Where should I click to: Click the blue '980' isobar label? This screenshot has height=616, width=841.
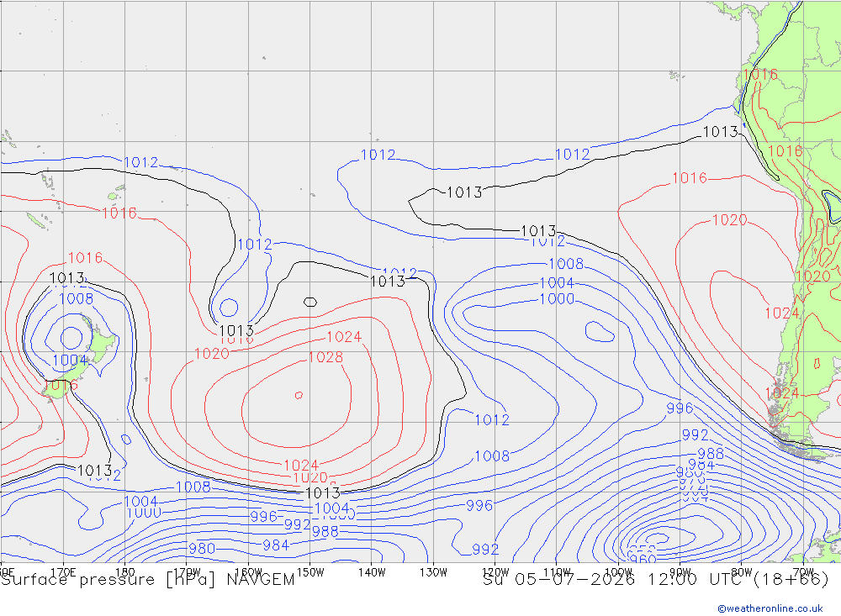pos(202,549)
